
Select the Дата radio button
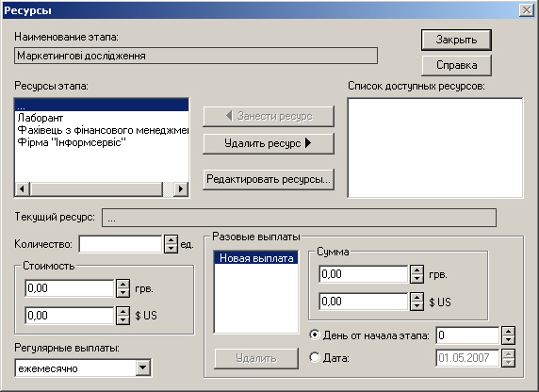pyautogui.click(x=315, y=358)
